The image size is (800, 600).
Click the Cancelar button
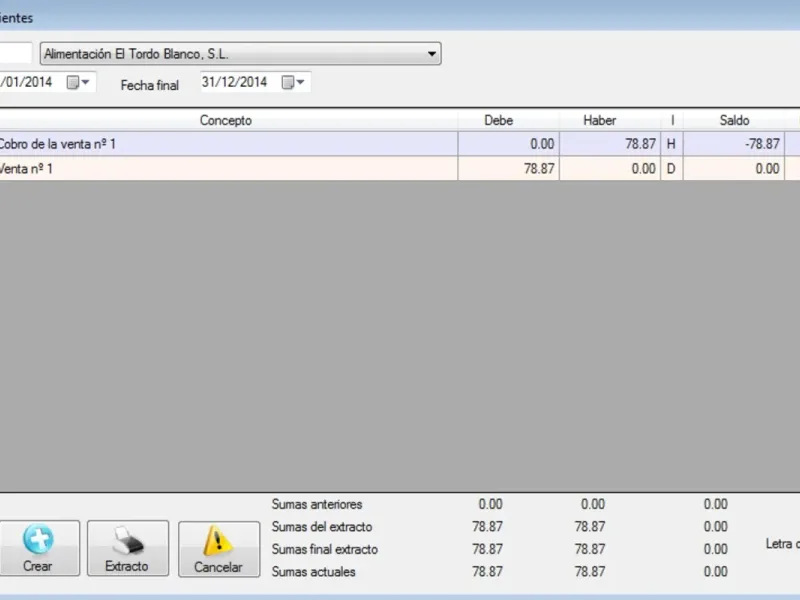219,549
